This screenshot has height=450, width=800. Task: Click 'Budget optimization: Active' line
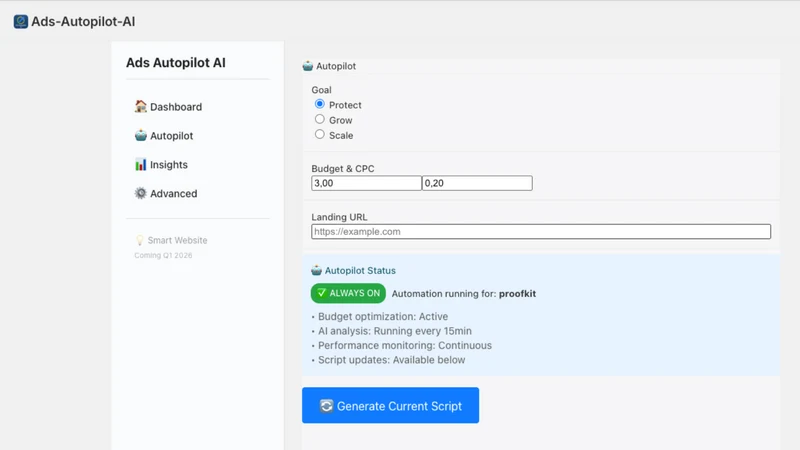[383, 316]
